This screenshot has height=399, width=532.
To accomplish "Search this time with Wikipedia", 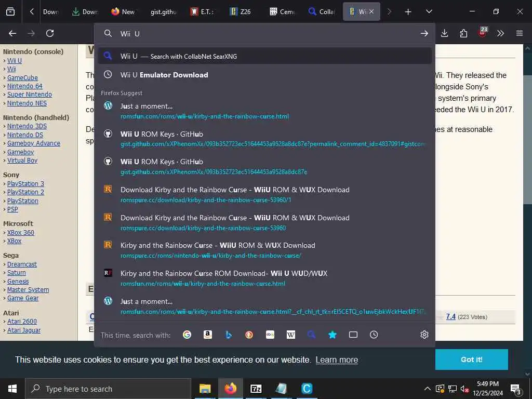I will point(291,335).
